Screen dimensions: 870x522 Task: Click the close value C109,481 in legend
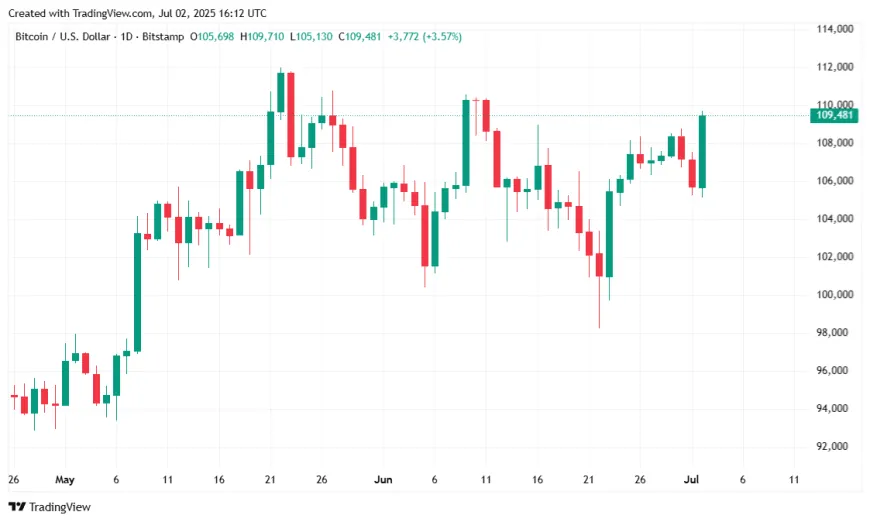pos(360,37)
